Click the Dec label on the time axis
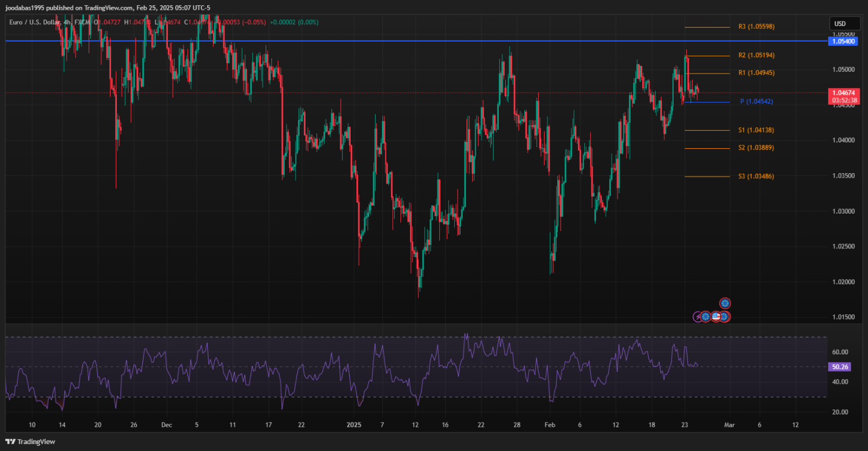868x451 pixels. 167,424
